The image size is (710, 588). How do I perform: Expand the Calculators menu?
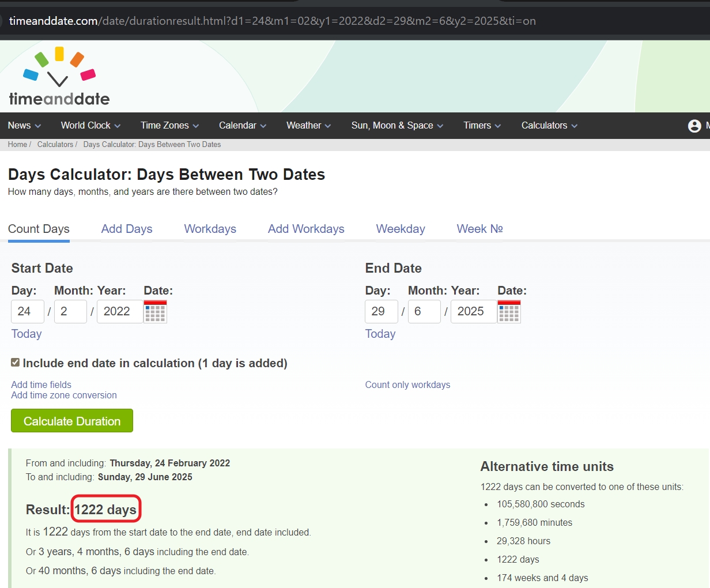point(549,125)
